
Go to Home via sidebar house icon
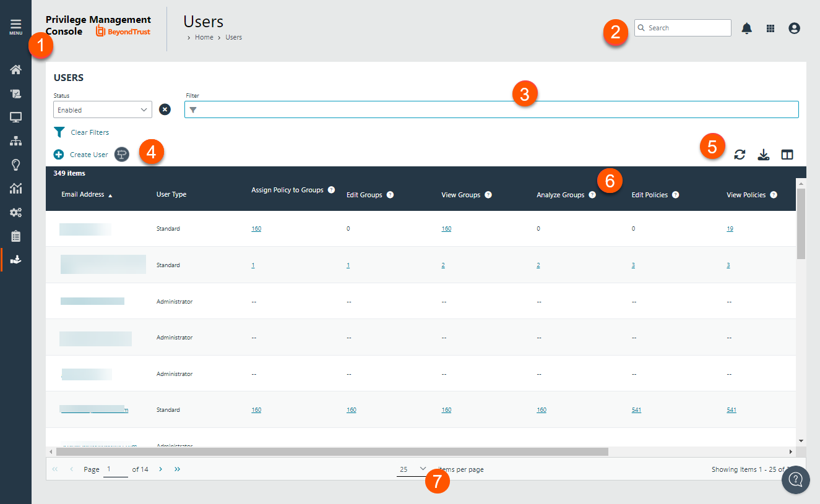(15, 69)
